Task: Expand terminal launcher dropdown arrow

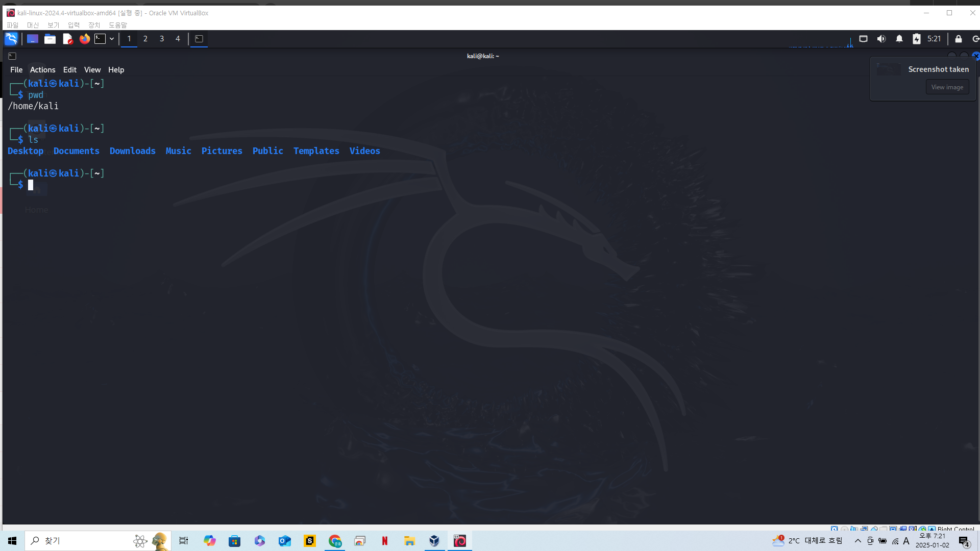Action: (x=112, y=39)
